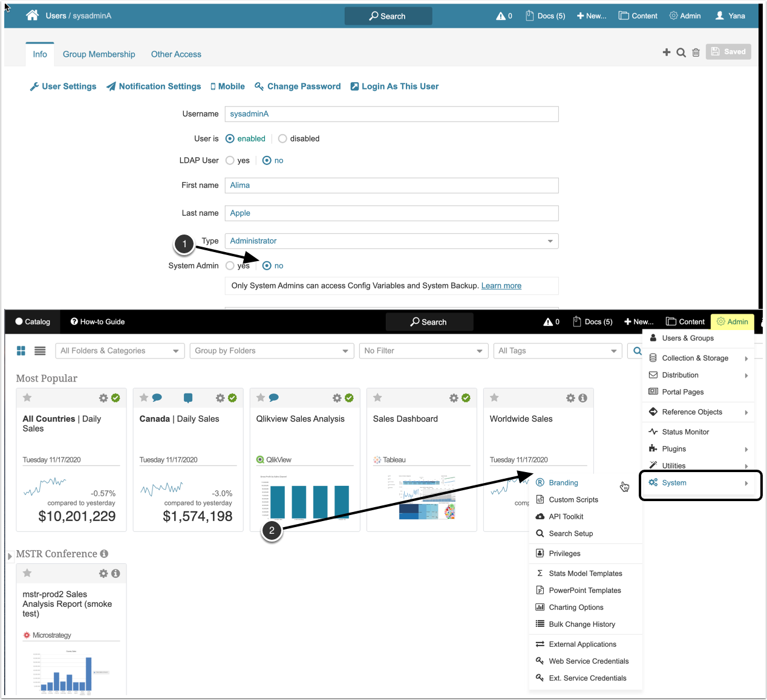The image size is (767, 700).
Task: Click the note icon on Canada tile
Action: click(x=188, y=398)
